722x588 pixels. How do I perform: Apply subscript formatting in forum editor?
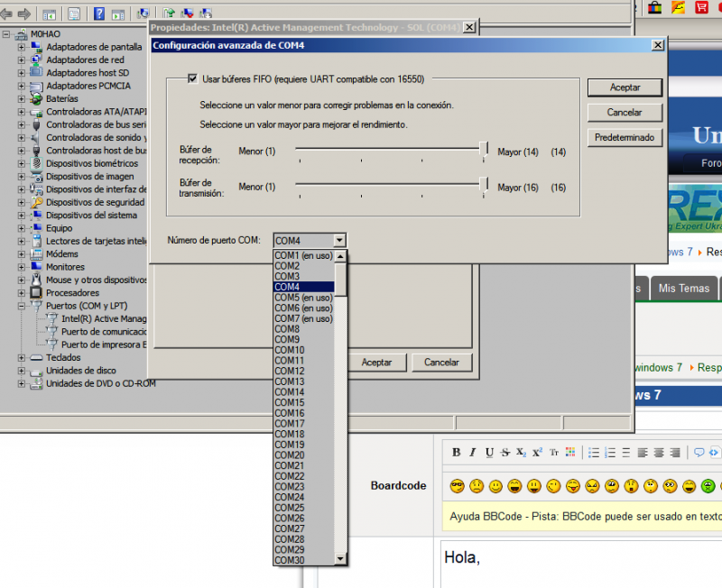point(521,452)
